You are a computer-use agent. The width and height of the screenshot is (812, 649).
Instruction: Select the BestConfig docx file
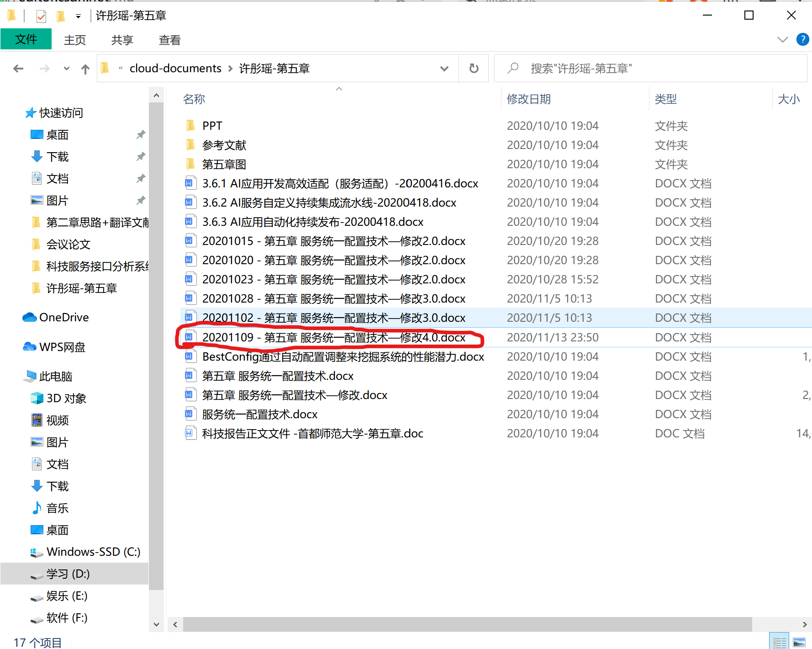pos(343,356)
